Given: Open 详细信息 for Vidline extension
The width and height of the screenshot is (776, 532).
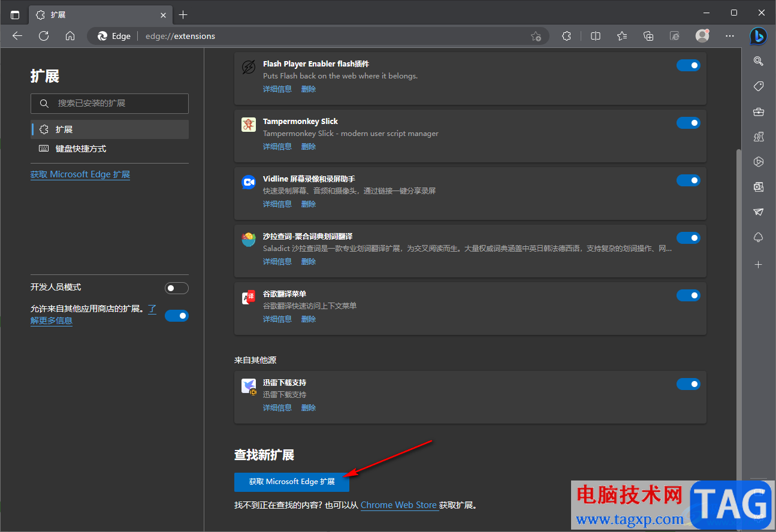Looking at the screenshot, I should [x=277, y=204].
